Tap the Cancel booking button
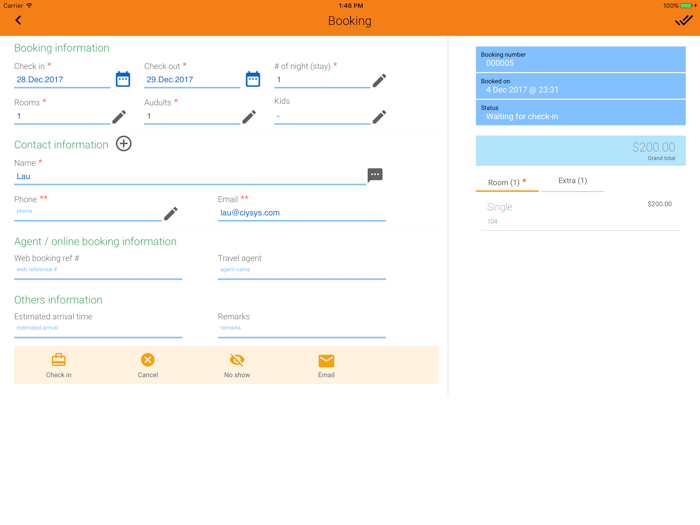This screenshot has height=525, width=700. point(148,365)
